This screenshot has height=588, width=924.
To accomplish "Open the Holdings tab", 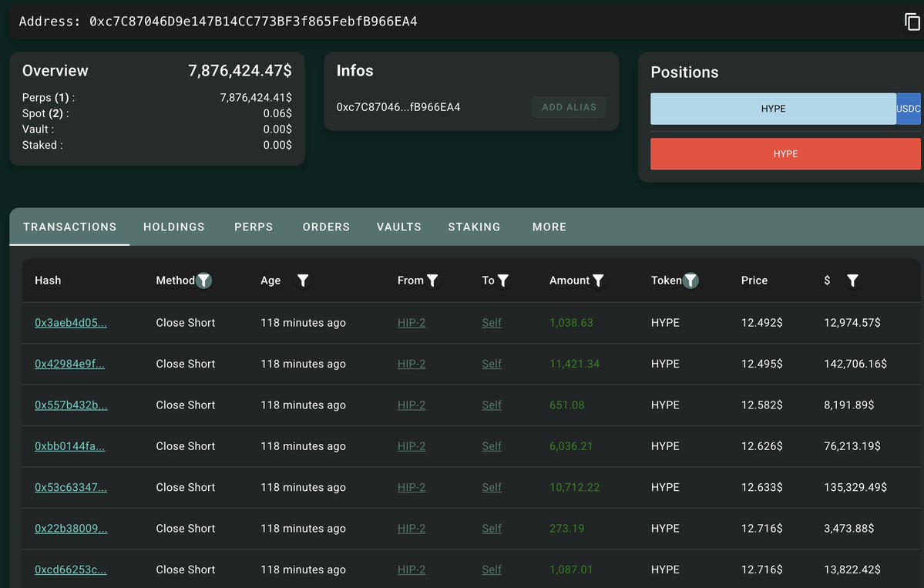I will coord(174,227).
